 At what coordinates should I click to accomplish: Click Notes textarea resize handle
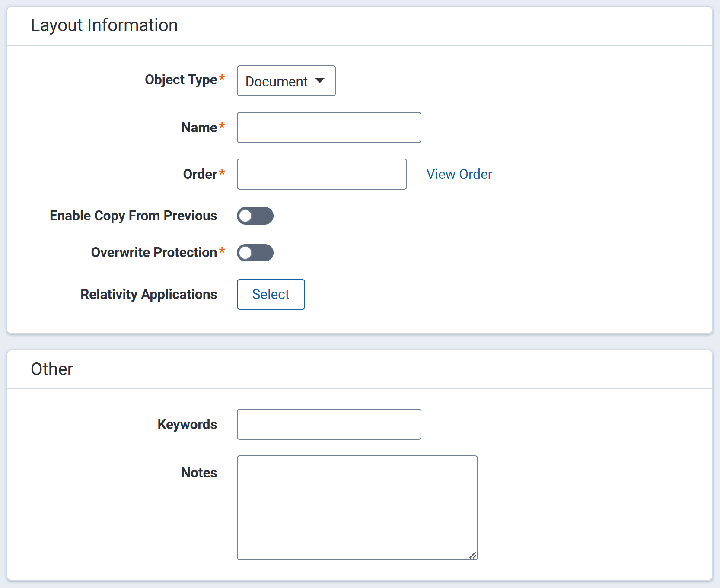point(473,556)
